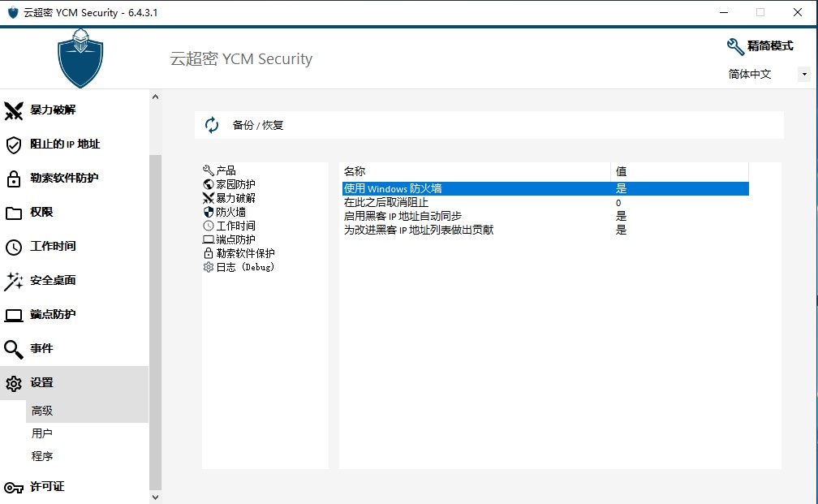Select 日志 (Debug) in settings tree

tap(245, 267)
